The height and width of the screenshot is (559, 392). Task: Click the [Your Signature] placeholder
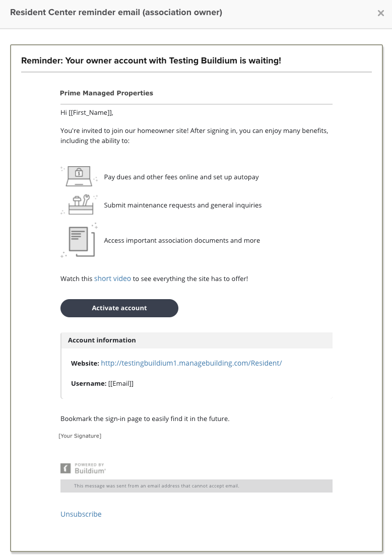pyautogui.click(x=80, y=436)
